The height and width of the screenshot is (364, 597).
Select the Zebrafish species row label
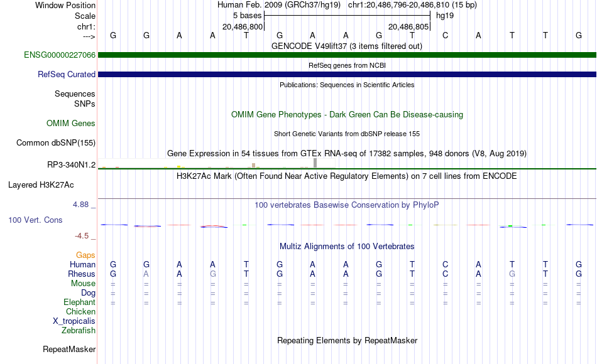tap(79, 330)
